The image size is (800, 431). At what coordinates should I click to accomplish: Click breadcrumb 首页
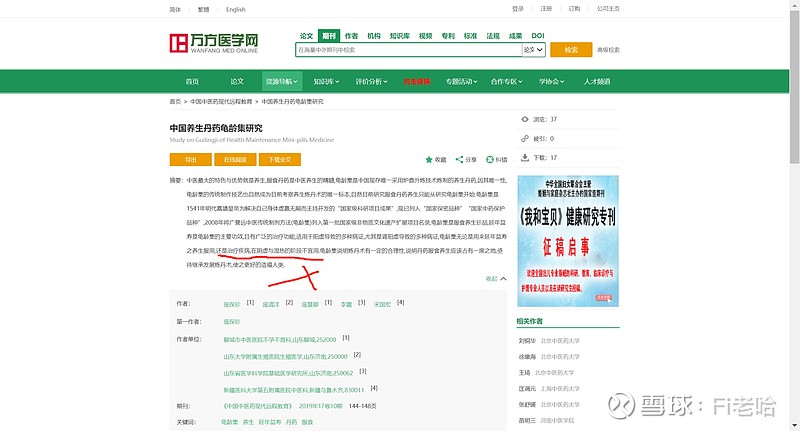[175, 102]
